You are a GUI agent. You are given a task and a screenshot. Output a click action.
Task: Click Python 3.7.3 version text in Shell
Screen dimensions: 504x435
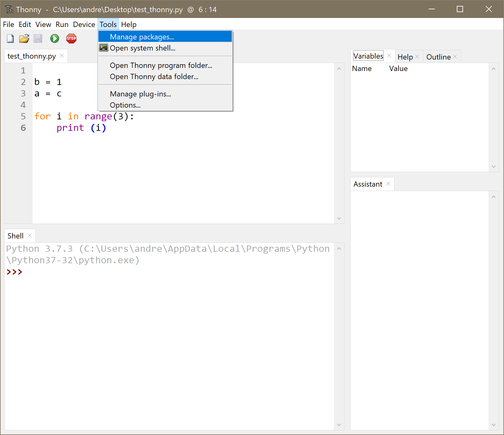[x=39, y=249]
